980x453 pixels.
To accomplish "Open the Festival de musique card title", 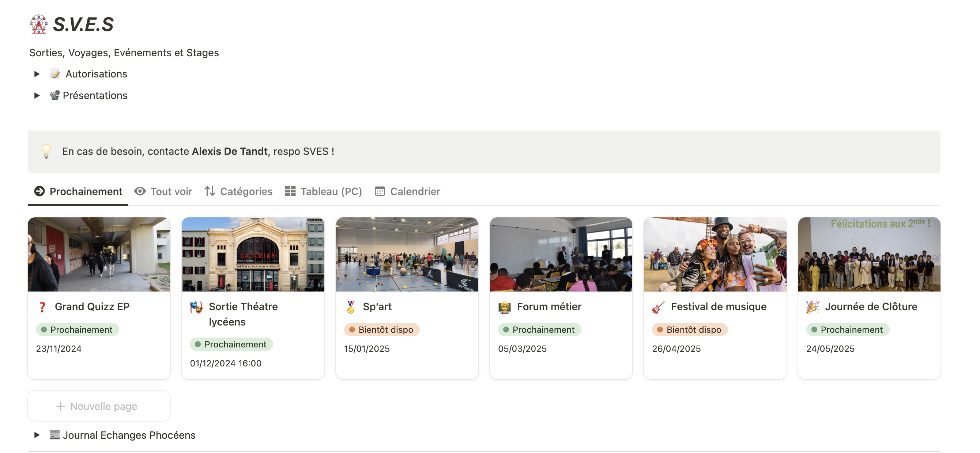I will [x=718, y=306].
